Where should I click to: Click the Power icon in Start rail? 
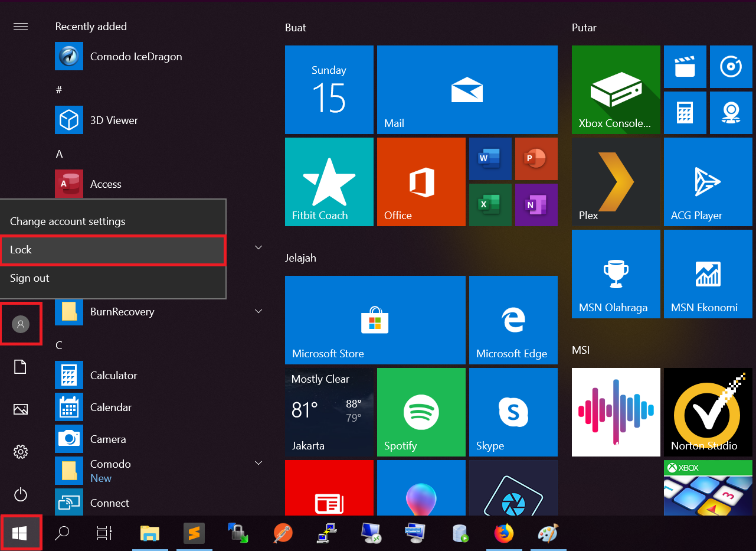click(21, 494)
